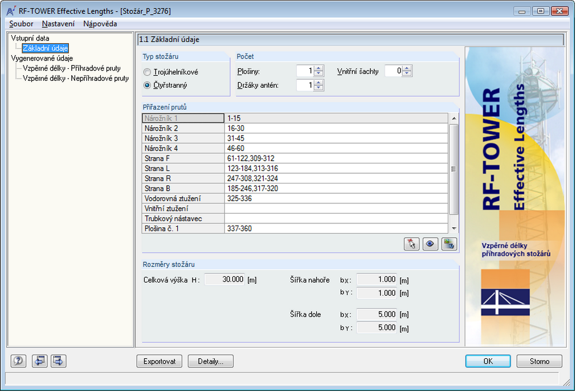Go to the previous table arrow icon

tap(40, 361)
